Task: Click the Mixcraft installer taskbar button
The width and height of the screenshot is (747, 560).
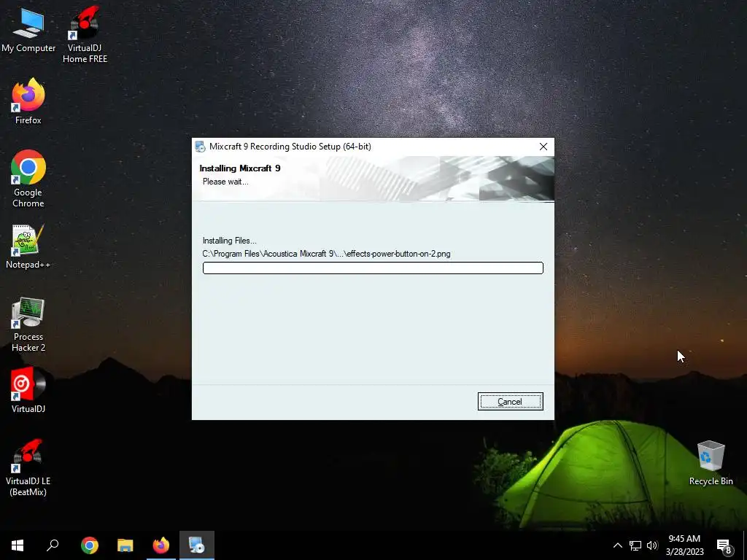Action: [197, 545]
